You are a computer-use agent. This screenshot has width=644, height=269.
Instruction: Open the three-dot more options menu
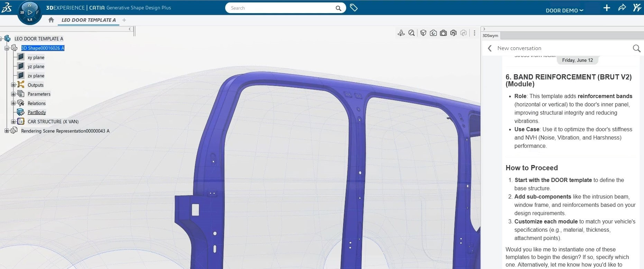click(475, 33)
